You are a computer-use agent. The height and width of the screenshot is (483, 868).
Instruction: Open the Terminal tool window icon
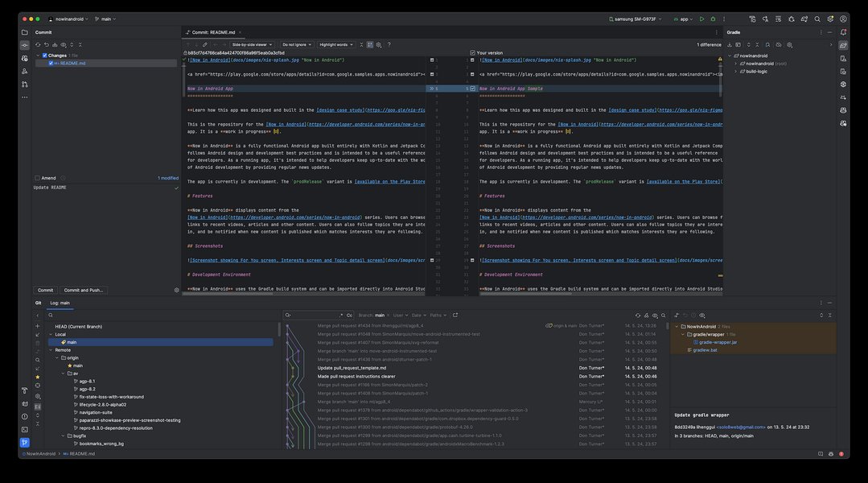click(24, 429)
